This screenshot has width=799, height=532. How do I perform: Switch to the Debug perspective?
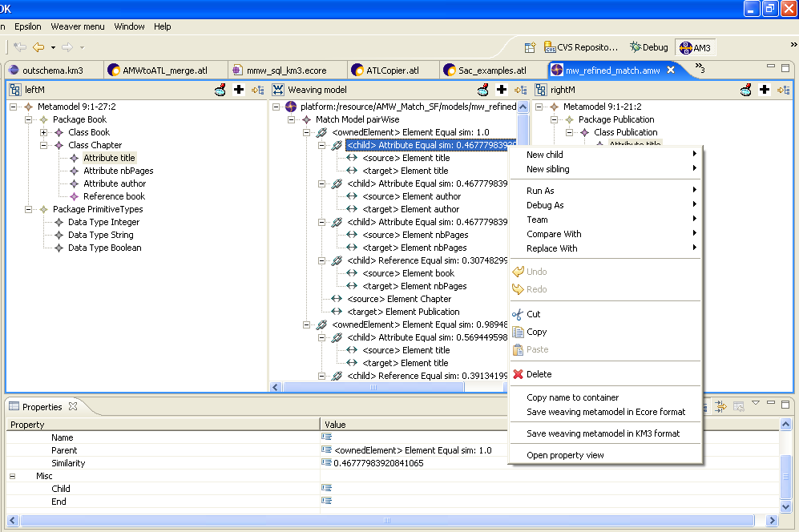pyautogui.click(x=648, y=47)
